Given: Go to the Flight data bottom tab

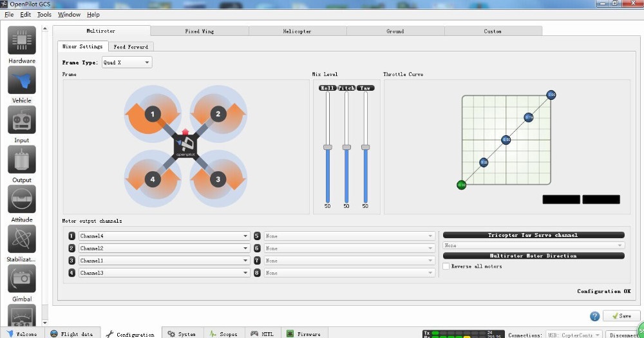Looking at the screenshot, I should point(72,334).
